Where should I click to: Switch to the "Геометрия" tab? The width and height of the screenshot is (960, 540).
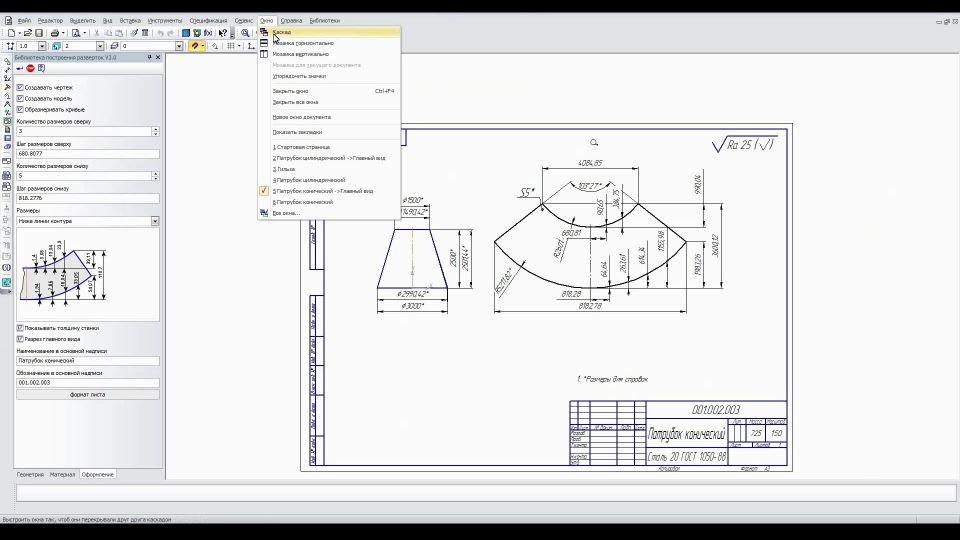[x=31, y=474]
